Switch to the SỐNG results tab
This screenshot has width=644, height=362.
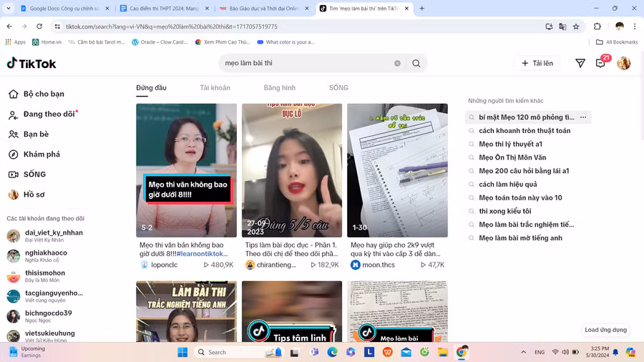pos(338,88)
